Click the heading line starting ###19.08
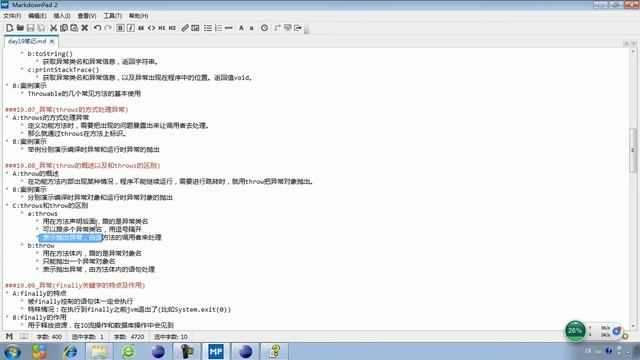 (82, 165)
